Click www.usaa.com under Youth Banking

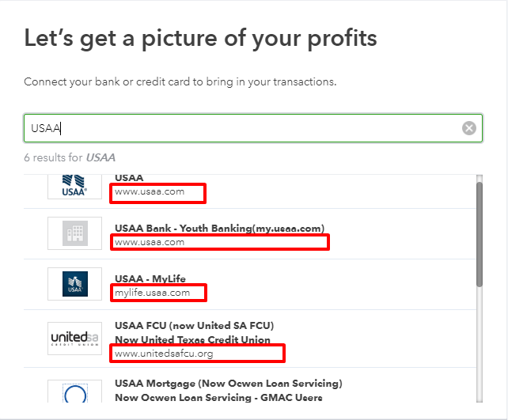click(150, 242)
